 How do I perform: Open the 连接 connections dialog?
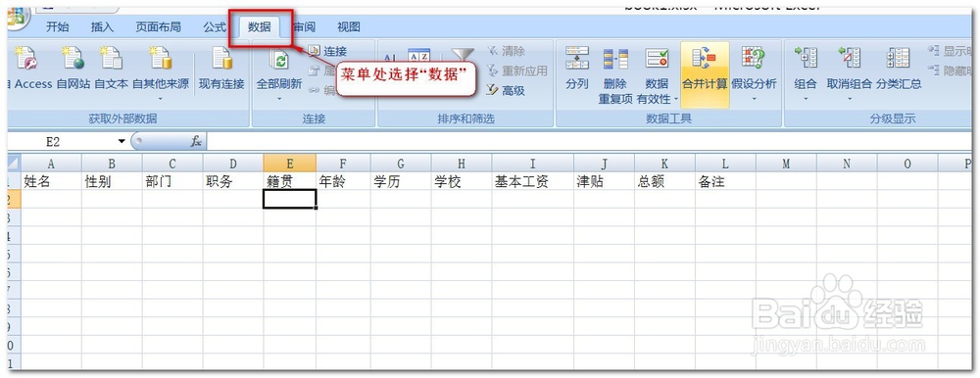(328, 51)
